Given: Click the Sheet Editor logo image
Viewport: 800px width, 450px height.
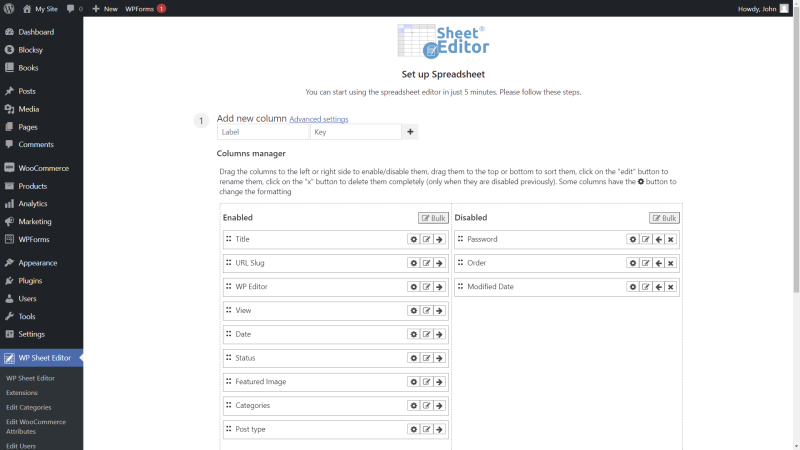Looking at the screenshot, I should [443, 41].
